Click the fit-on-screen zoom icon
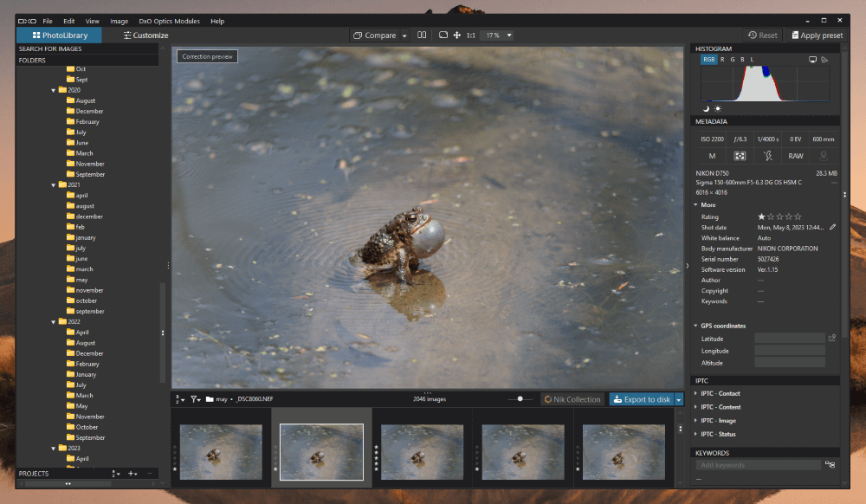 [443, 35]
